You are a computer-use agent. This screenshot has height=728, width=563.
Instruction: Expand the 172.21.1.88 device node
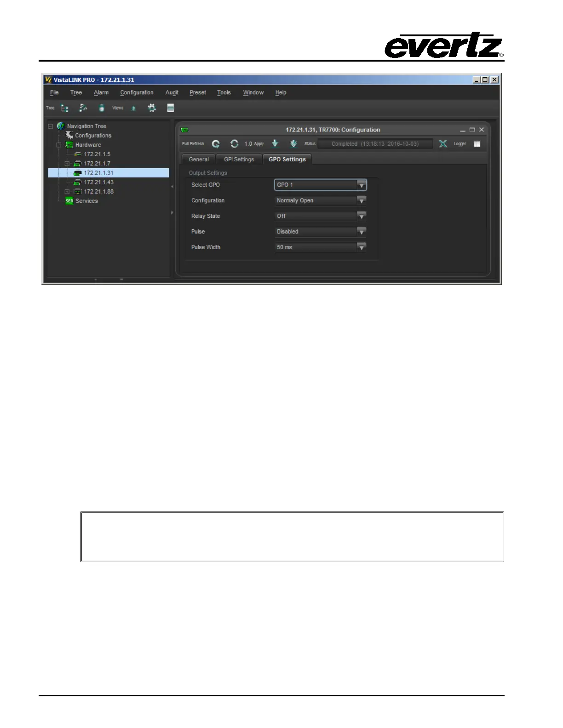(67, 192)
